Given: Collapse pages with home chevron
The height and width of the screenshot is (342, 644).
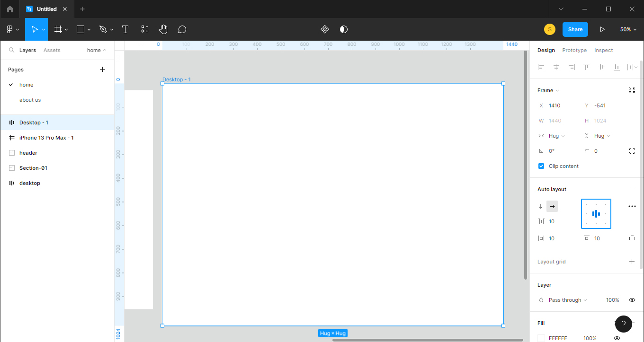Looking at the screenshot, I should point(97,50).
